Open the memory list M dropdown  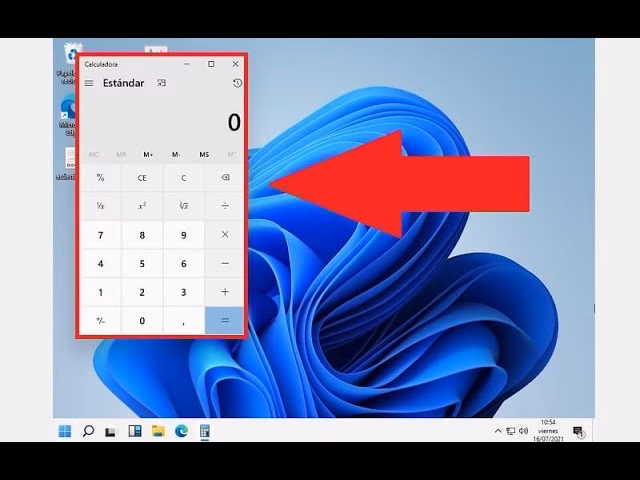click(232, 154)
